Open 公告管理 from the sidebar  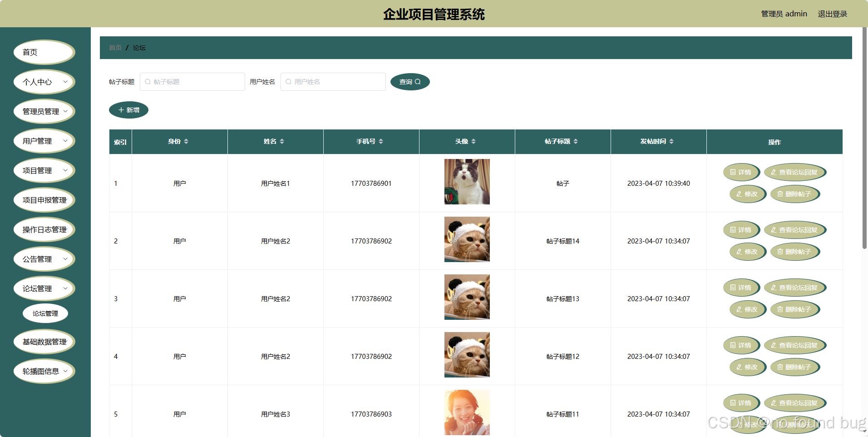44,258
